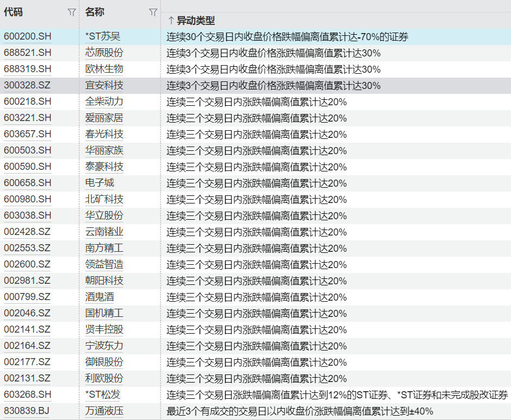Screen dimensions: 511x420
Task: Select stock name 欧林生物
Action: coord(104,69)
